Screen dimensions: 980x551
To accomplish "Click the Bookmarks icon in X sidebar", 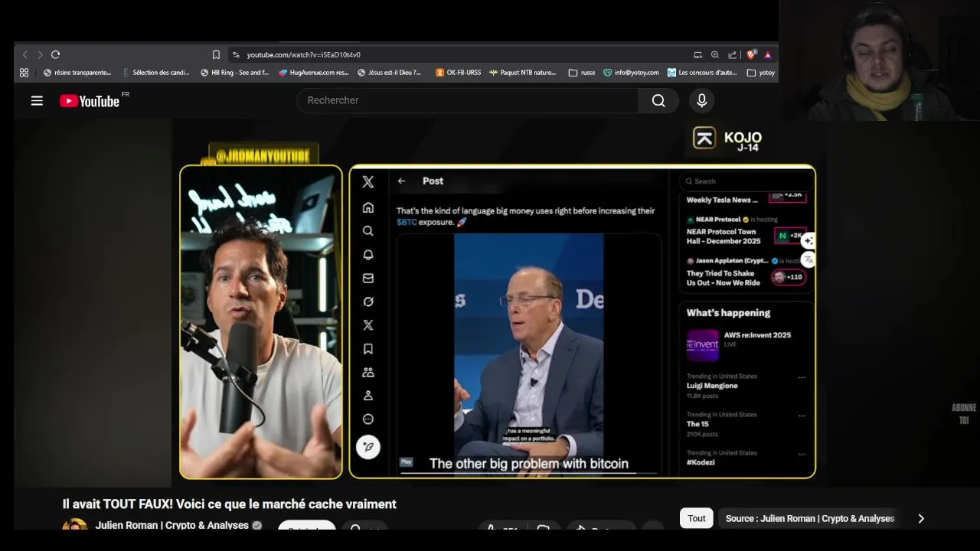I will click(x=368, y=349).
